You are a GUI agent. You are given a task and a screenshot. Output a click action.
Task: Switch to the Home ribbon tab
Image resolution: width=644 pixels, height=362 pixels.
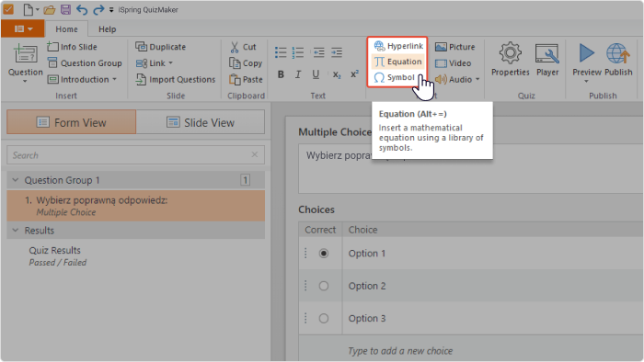point(66,29)
